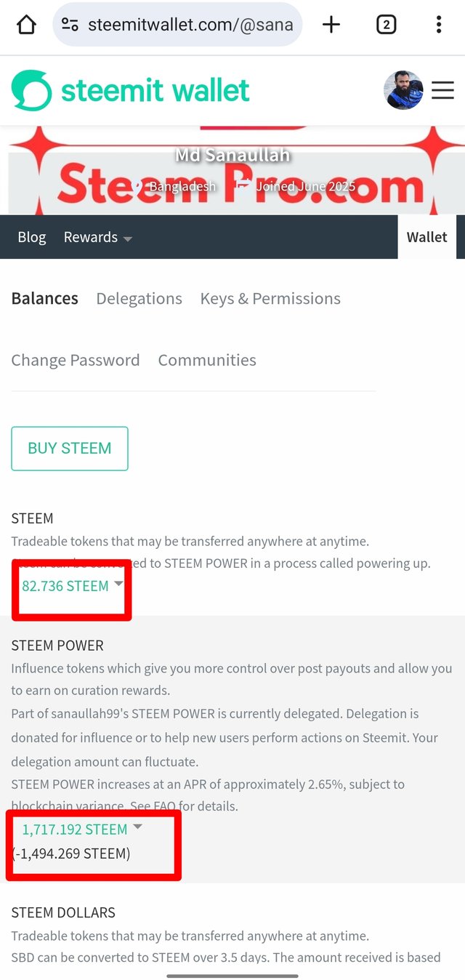
Task: Tap the site settings icon in address bar
Action: (70, 25)
